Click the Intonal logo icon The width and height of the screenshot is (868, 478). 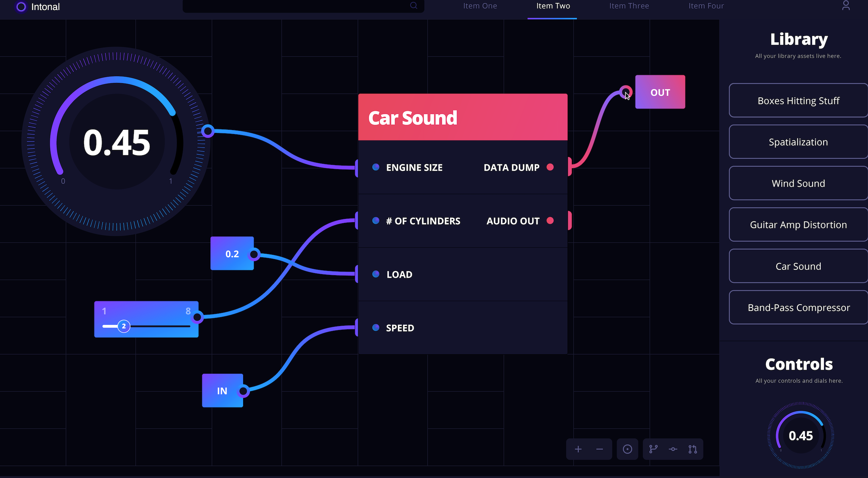click(21, 7)
